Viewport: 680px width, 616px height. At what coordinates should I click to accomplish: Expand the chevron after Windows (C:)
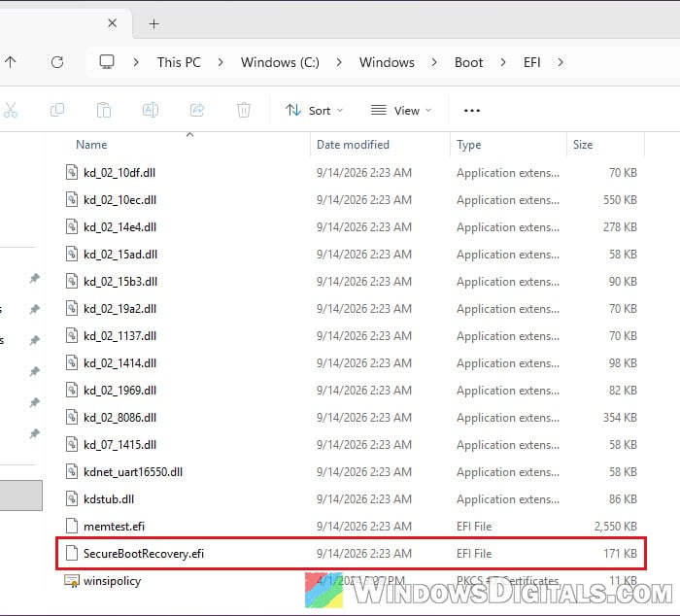[x=339, y=62]
